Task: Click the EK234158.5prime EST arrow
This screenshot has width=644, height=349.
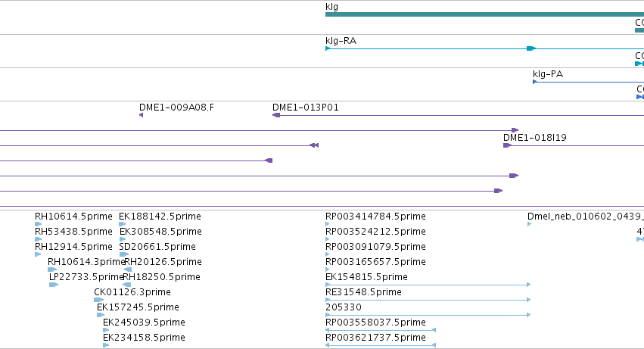Action: coord(106,345)
